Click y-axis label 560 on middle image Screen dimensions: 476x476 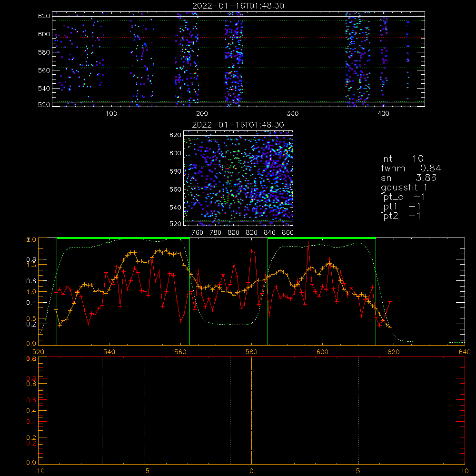tap(175, 189)
